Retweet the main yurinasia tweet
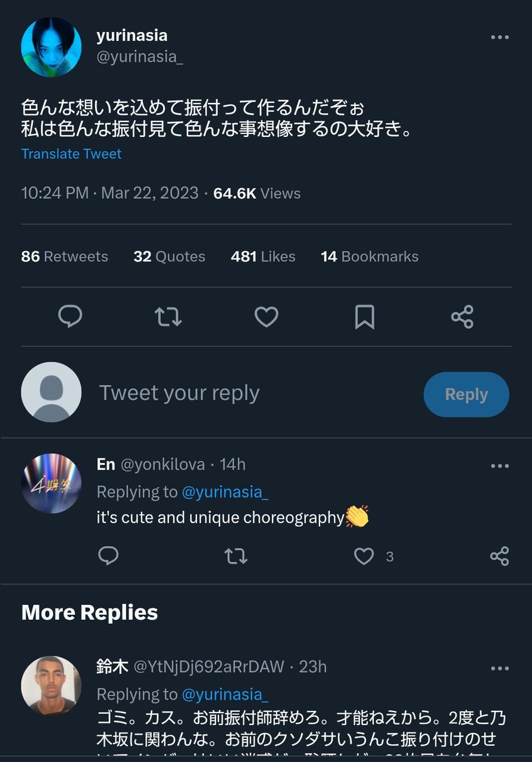 tap(168, 317)
